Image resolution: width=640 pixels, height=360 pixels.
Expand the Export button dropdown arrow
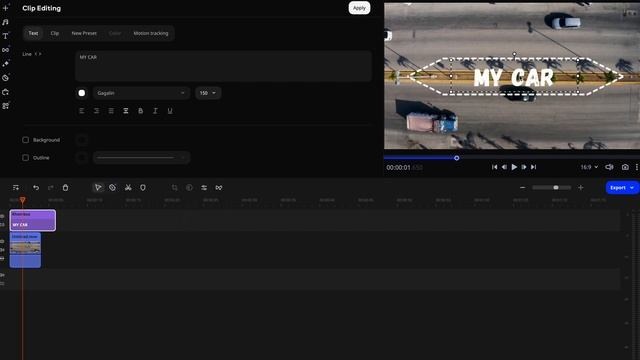632,187
